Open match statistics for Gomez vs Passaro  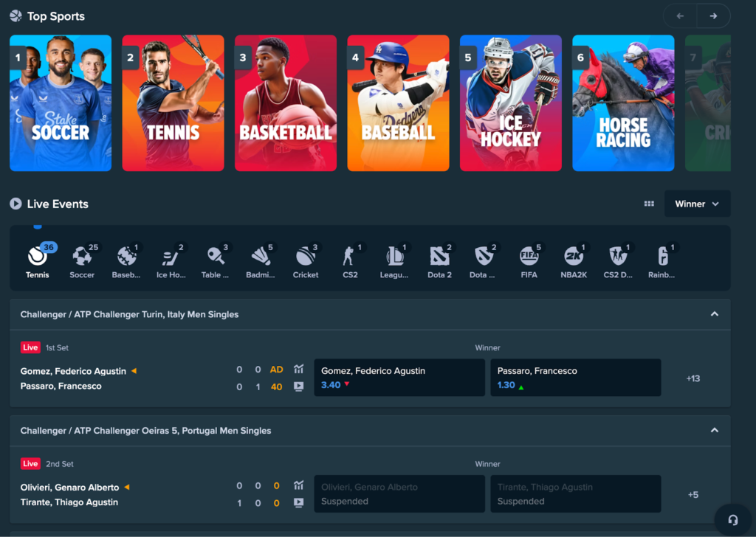[298, 370]
